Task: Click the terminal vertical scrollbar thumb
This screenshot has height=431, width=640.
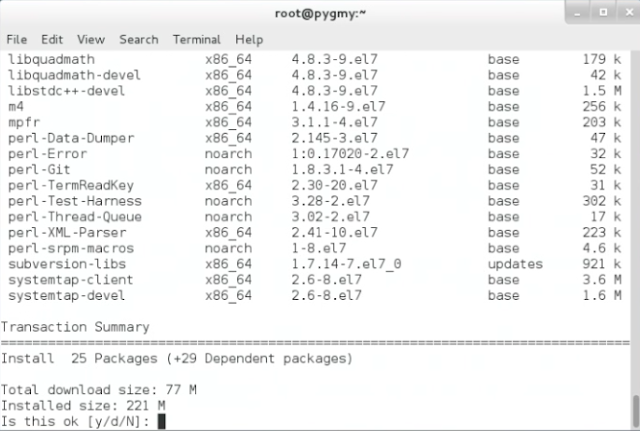Action: (x=636, y=410)
